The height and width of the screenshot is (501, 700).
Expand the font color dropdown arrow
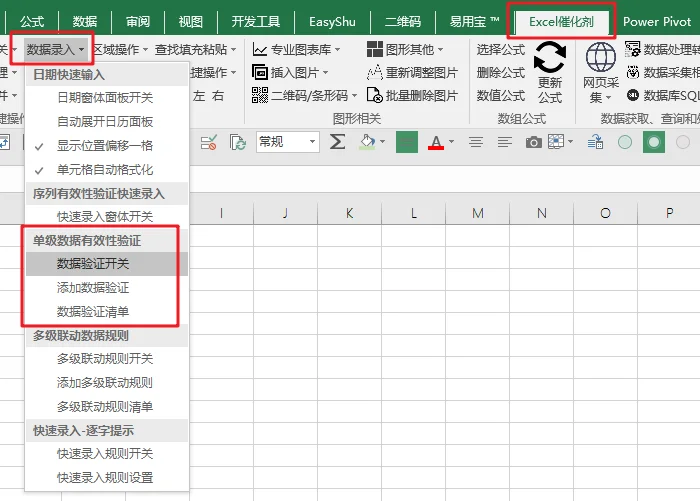coord(451,142)
